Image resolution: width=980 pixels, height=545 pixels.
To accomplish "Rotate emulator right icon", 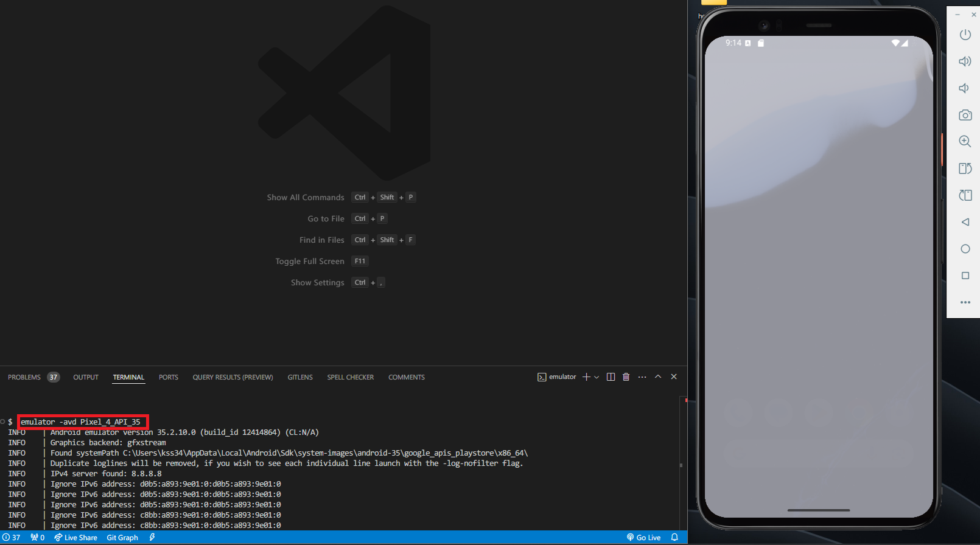I will (965, 195).
